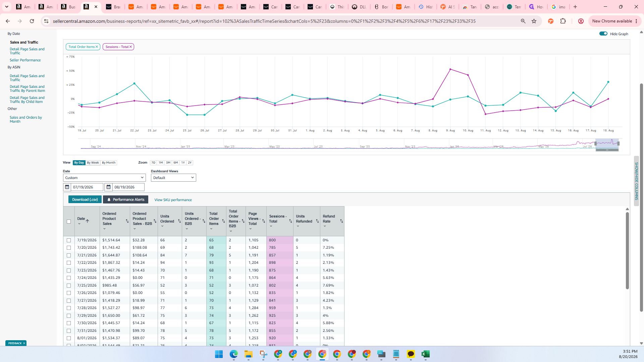This screenshot has width=644, height=362.
Task: Click the table vertical scrollbar
Action: pos(627,250)
